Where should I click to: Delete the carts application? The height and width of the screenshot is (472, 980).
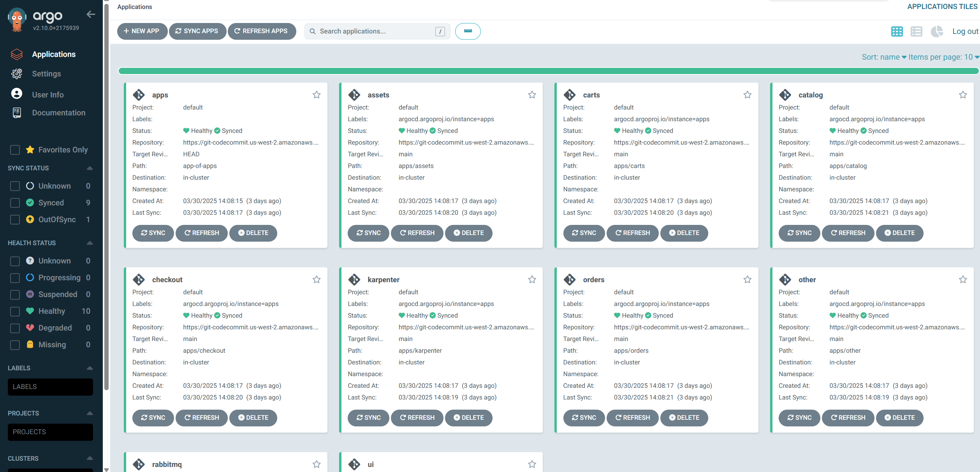pyautogui.click(x=684, y=233)
